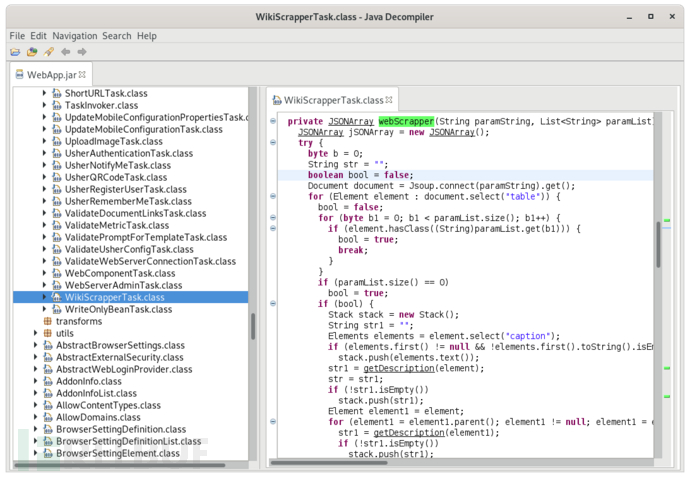Expand UsherQRCodeTask.class tree node
Image resolution: width=690 pixels, height=478 pixels.
pyautogui.click(x=44, y=177)
